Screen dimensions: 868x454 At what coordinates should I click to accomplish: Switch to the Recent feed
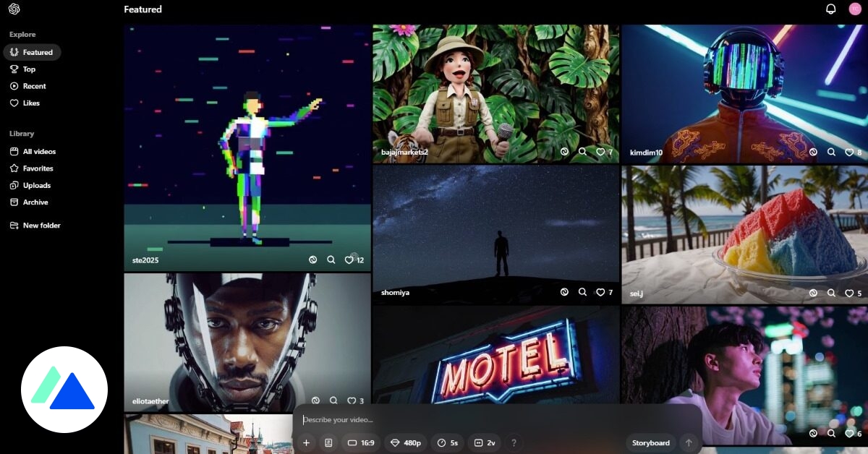[33, 85]
